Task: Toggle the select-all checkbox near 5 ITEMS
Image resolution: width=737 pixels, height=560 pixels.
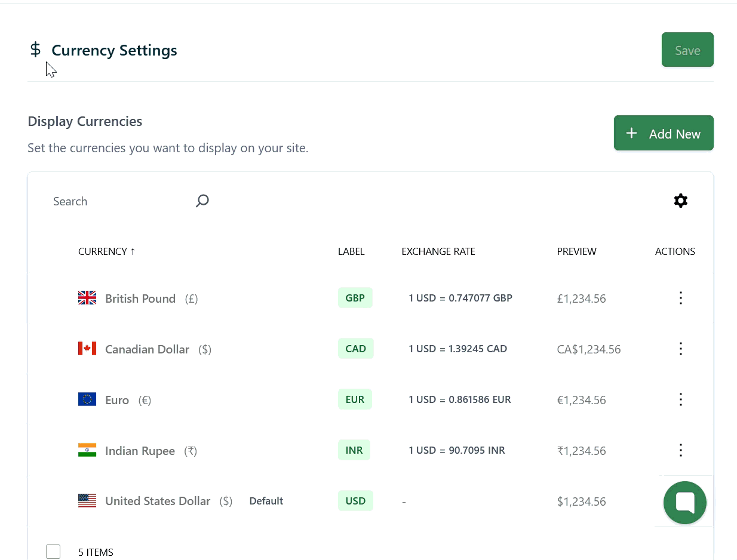Action: tap(53, 552)
